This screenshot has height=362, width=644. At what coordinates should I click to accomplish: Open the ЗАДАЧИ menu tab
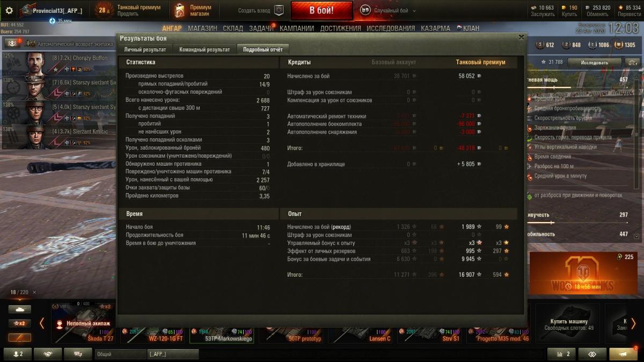click(x=261, y=28)
